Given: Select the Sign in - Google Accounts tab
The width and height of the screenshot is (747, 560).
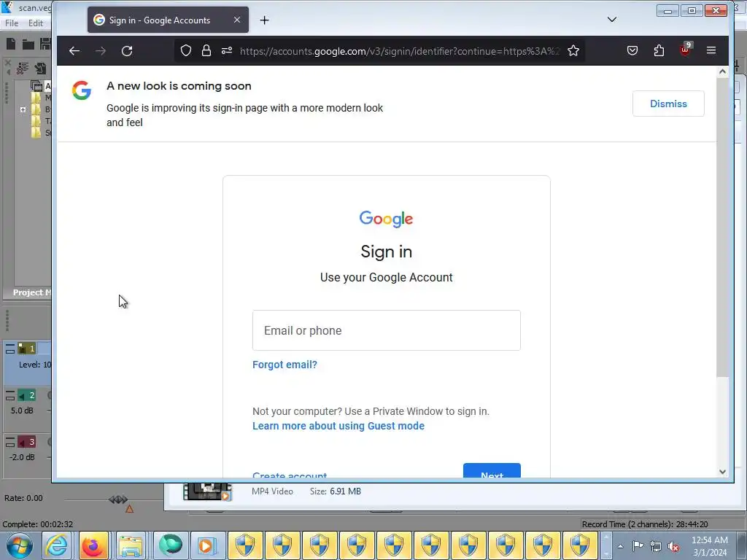Looking at the screenshot, I should click(168, 20).
